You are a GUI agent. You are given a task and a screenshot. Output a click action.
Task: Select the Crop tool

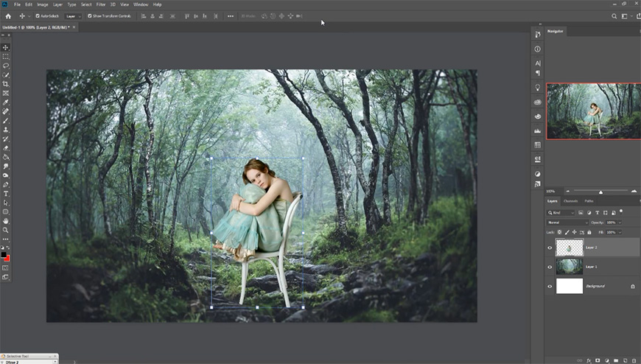pos(6,84)
